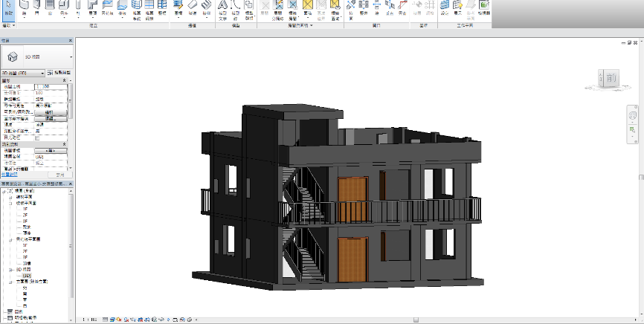Click the view template None button
Screen dimensions: 644x324
(51, 151)
